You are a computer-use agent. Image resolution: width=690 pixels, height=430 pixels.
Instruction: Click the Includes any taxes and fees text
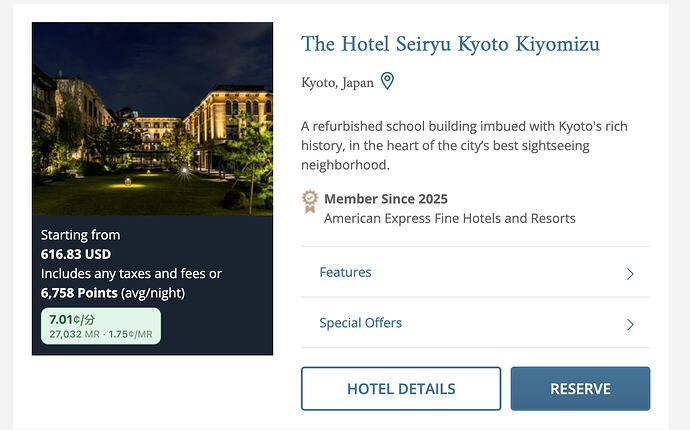coord(131,274)
